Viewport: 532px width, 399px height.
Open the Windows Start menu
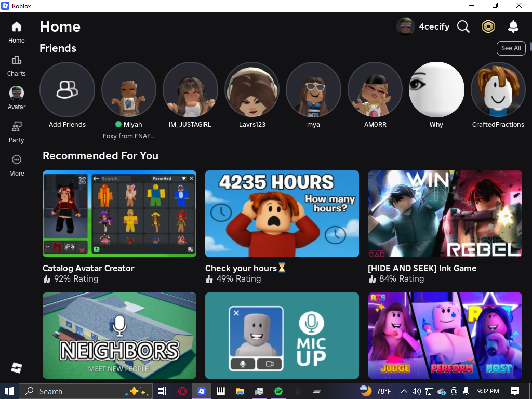[x=9, y=391]
